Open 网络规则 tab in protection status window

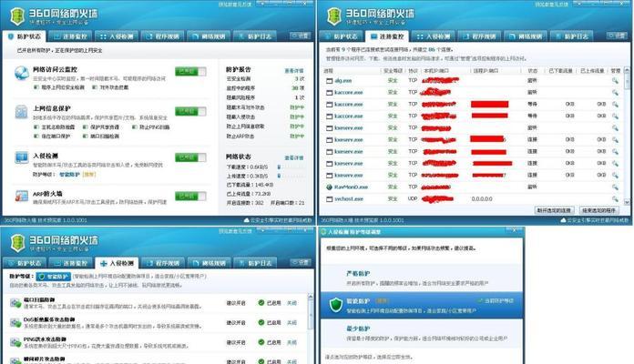click(x=209, y=36)
